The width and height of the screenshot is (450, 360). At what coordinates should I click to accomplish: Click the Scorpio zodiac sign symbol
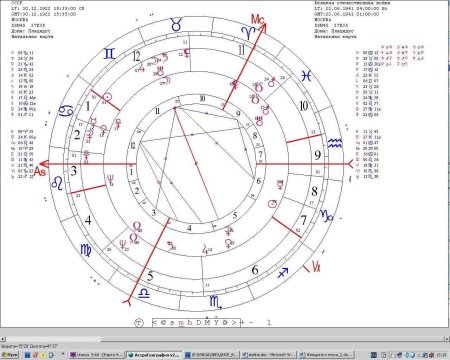pos(216,302)
